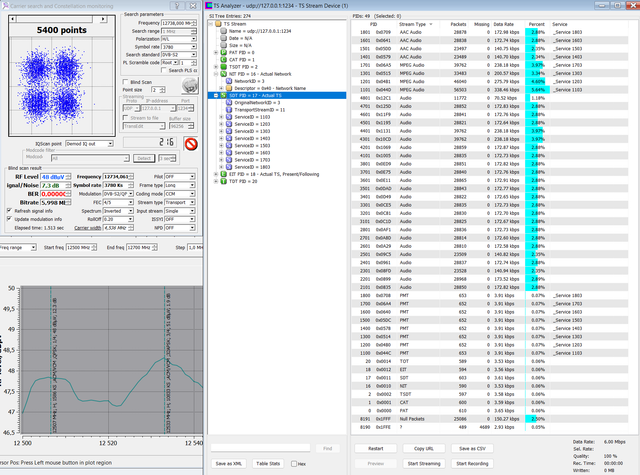
Task: Click the Start Streaming button
Action: (424, 463)
